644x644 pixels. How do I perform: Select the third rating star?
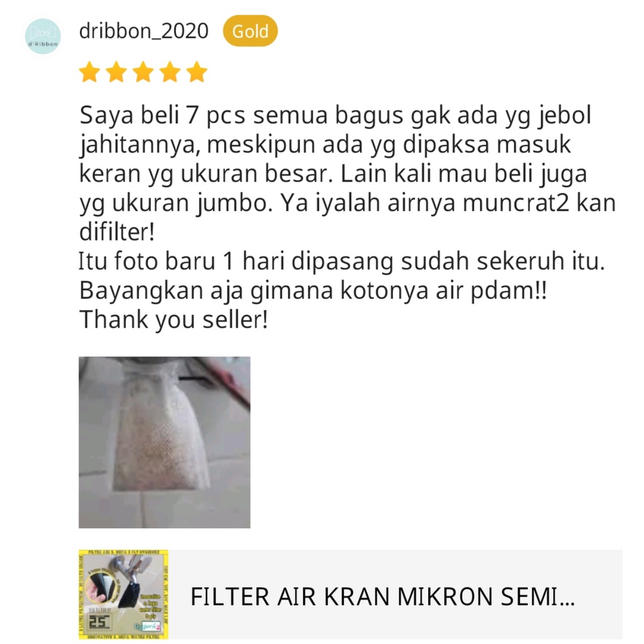point(143,72)
